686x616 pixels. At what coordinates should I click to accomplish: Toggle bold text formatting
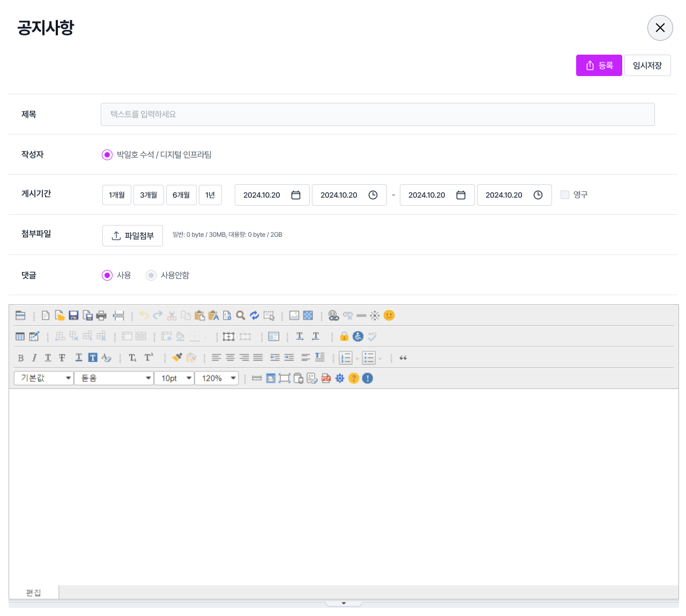point(21,358)
